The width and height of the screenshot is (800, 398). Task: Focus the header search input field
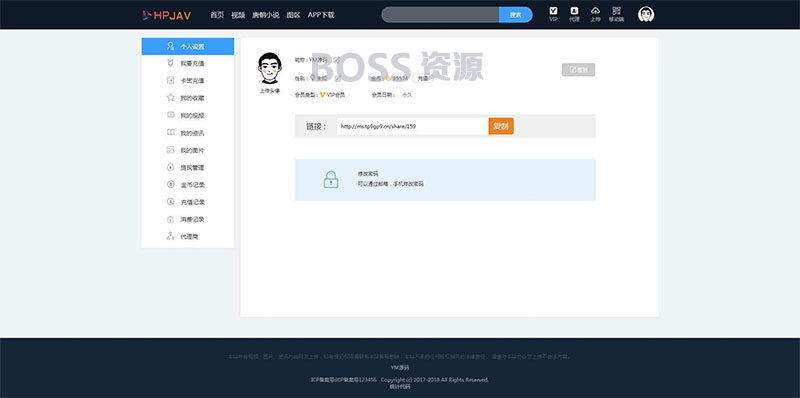pos(440,15)
